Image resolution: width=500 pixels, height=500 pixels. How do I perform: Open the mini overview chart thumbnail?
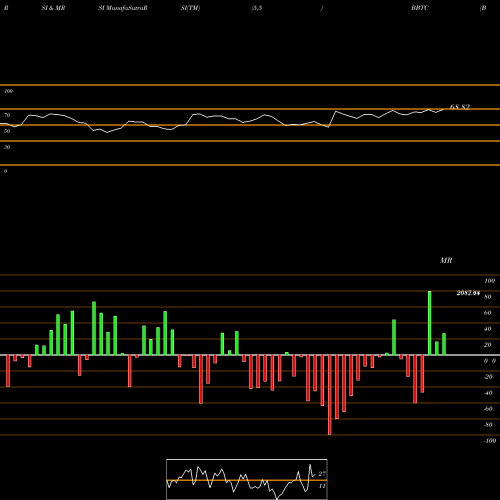[x=247, y=479]
